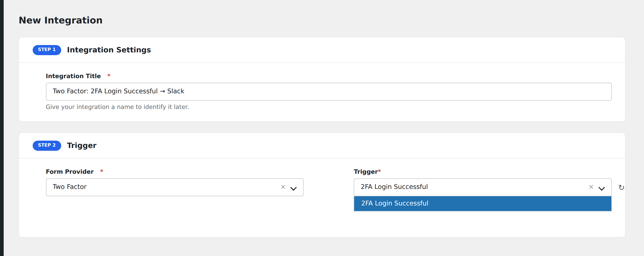Click the STEP 2 badge
This screenshot has width=644, height=256.
(x=47, y=146)
